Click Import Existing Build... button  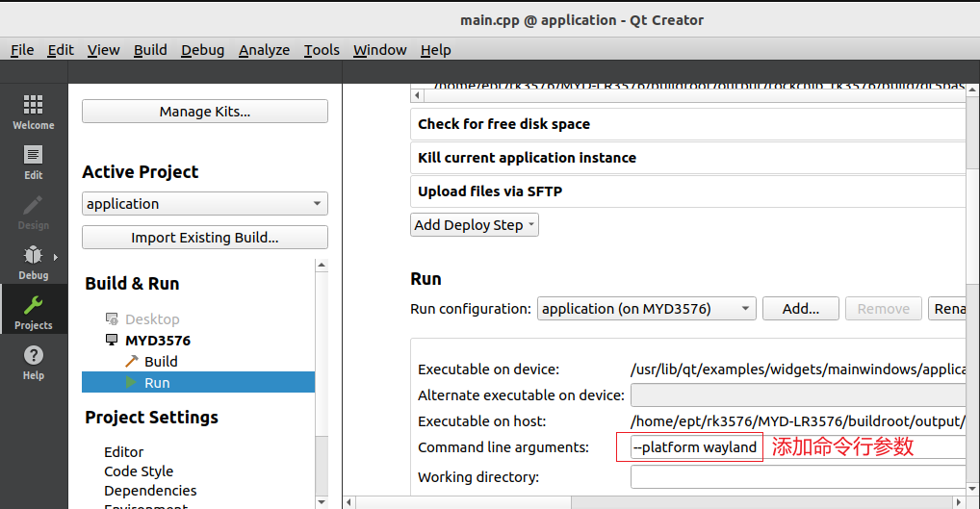[204, 238]
